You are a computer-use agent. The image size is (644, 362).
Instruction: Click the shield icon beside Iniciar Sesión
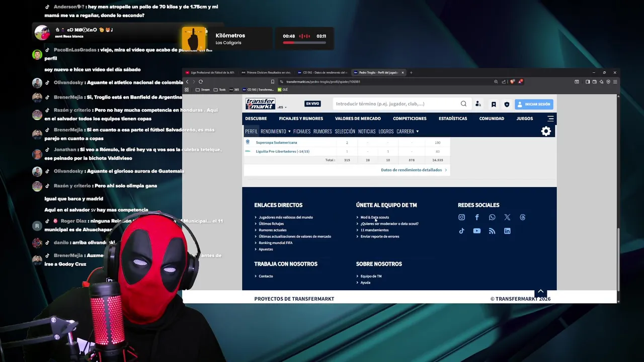pyautogui.click(x=507, y=104)
